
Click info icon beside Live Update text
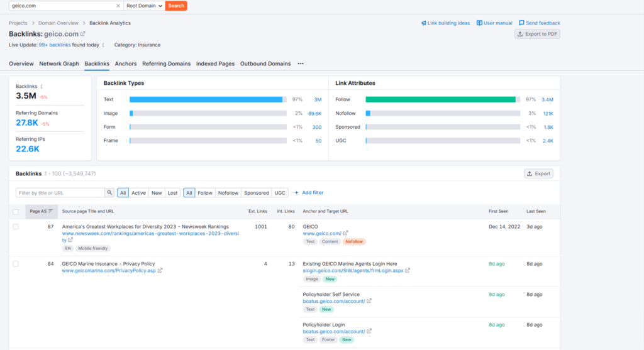[103, 45]
